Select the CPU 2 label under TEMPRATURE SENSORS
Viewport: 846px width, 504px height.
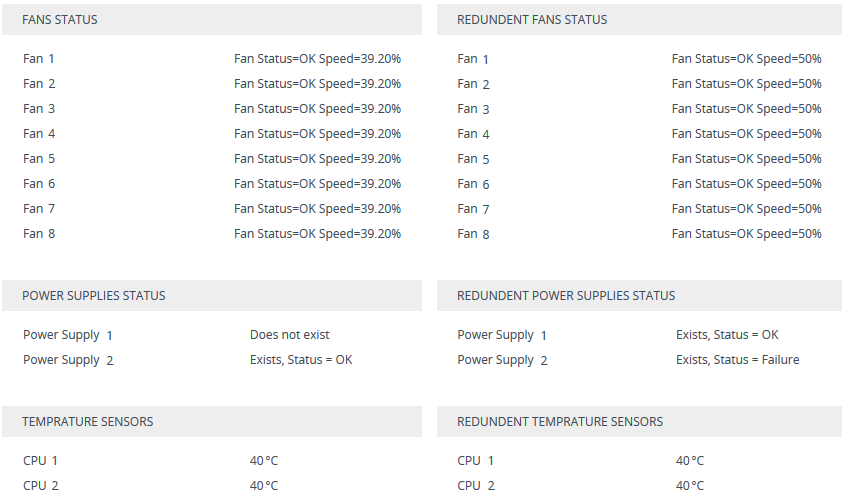click(40, 486)
